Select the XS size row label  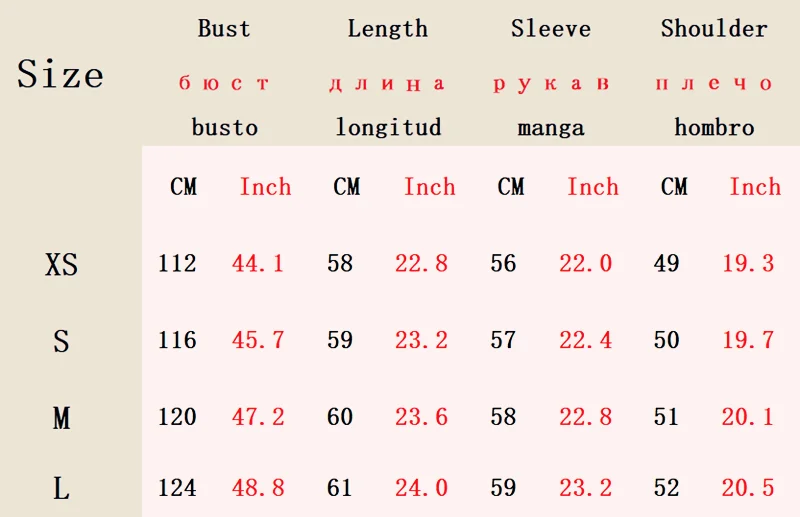61,265
